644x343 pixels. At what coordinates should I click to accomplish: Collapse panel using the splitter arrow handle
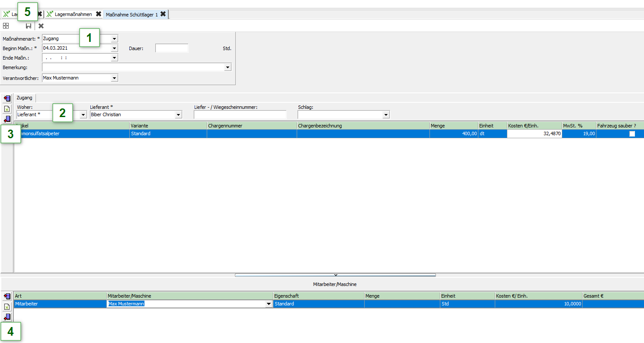(335, 275)
